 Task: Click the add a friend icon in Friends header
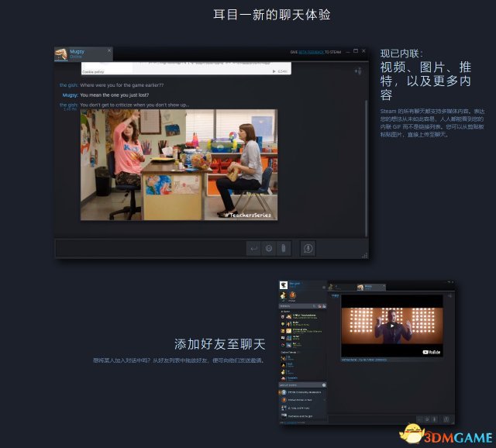pyautogui.click(x=324, y=306)
